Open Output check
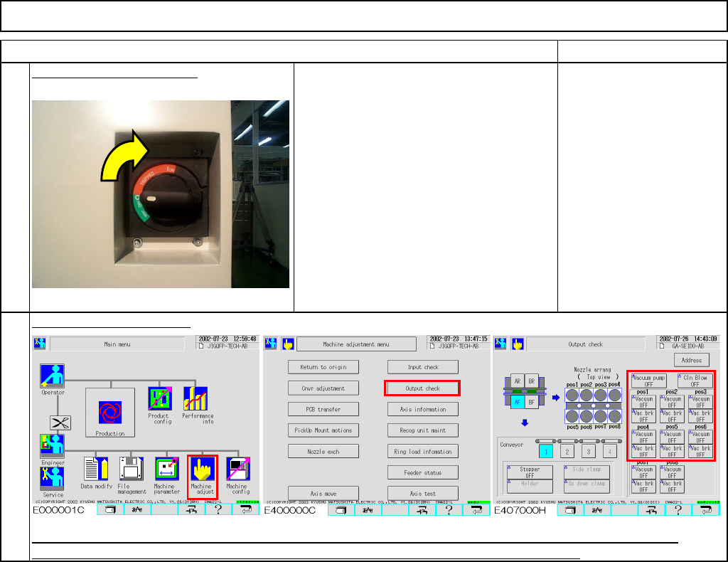 [422, 388]
